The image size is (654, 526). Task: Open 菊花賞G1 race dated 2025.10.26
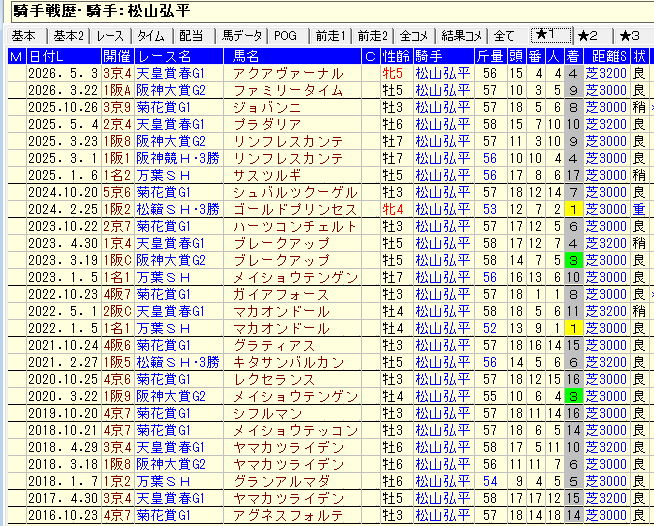(164, 108)
